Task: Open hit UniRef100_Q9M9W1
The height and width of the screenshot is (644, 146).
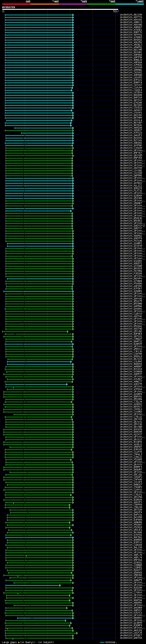Action: 131,70
